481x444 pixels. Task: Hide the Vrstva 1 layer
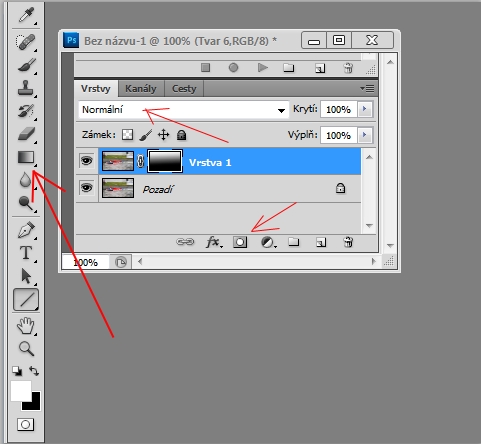(87, 161)
